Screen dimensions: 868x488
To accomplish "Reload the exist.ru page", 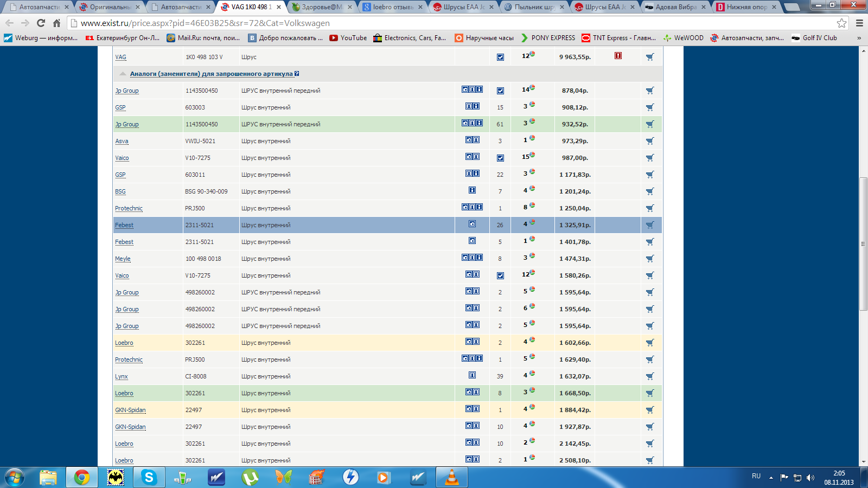I will pos(41,23).
